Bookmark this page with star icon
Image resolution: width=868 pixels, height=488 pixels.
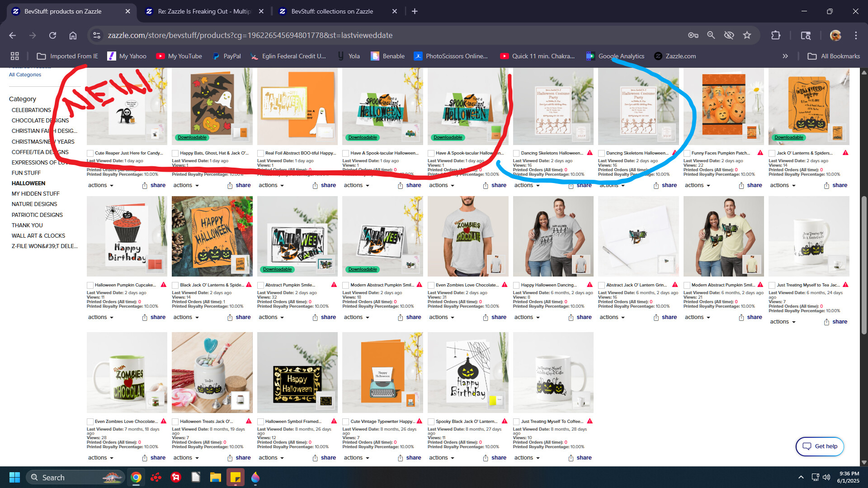747,35
